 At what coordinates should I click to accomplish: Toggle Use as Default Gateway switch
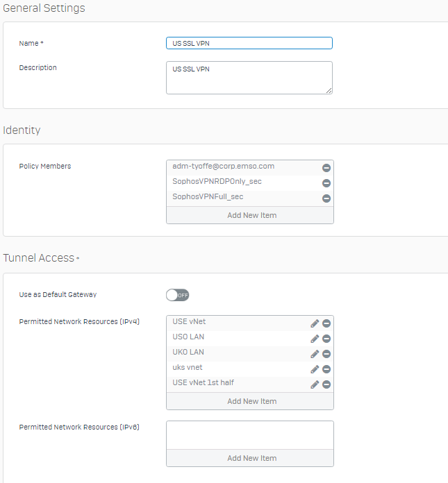[177, 295]
